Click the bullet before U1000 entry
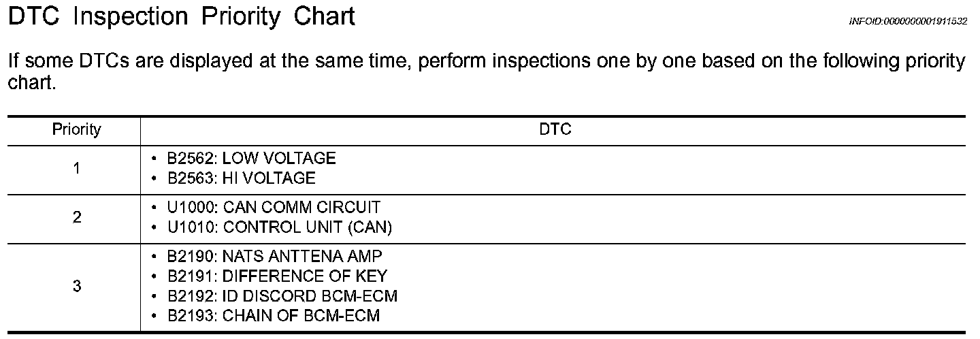The image size is (980, 339). (x=154, y=208)
